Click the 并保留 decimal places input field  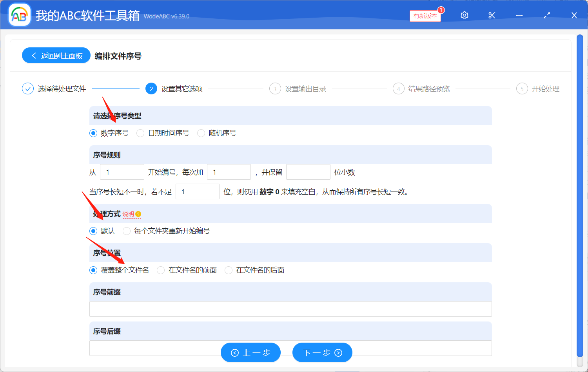(x=308, y=172)
